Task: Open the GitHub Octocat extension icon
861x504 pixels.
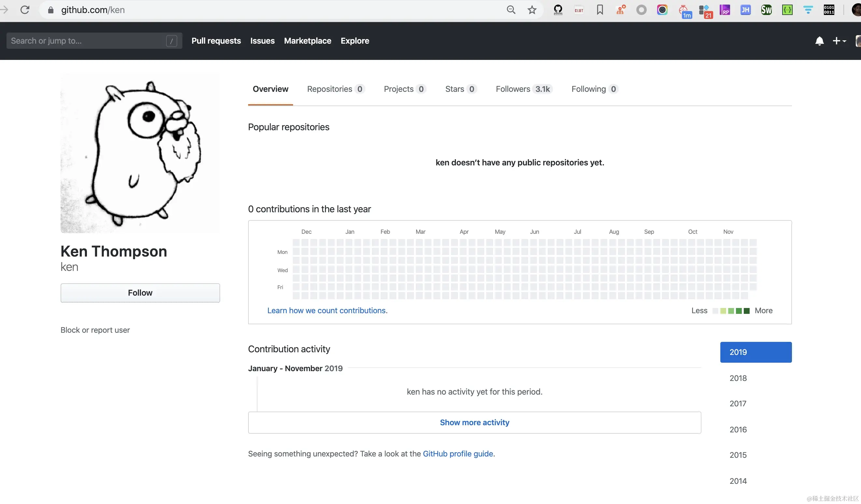Action: point(558,9)
